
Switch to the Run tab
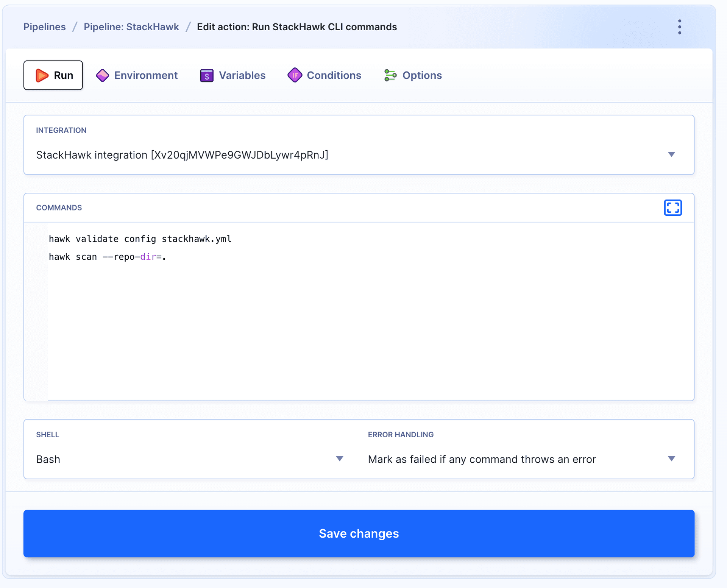pos(53,75)
